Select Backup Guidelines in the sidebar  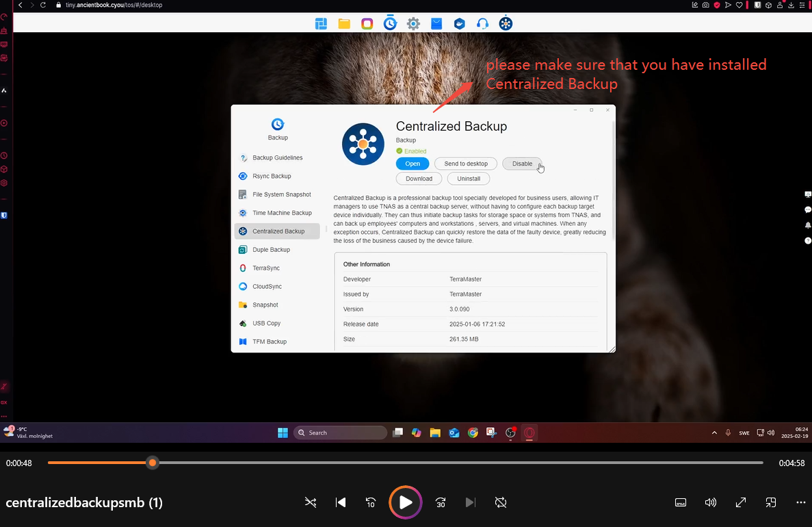[277, 157]
